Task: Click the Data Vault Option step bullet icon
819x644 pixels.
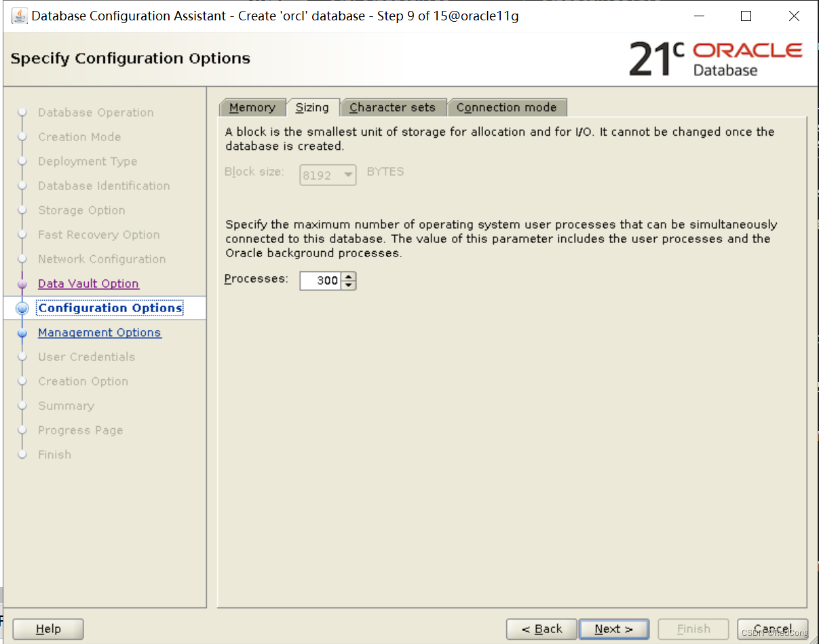Action: 22,284
